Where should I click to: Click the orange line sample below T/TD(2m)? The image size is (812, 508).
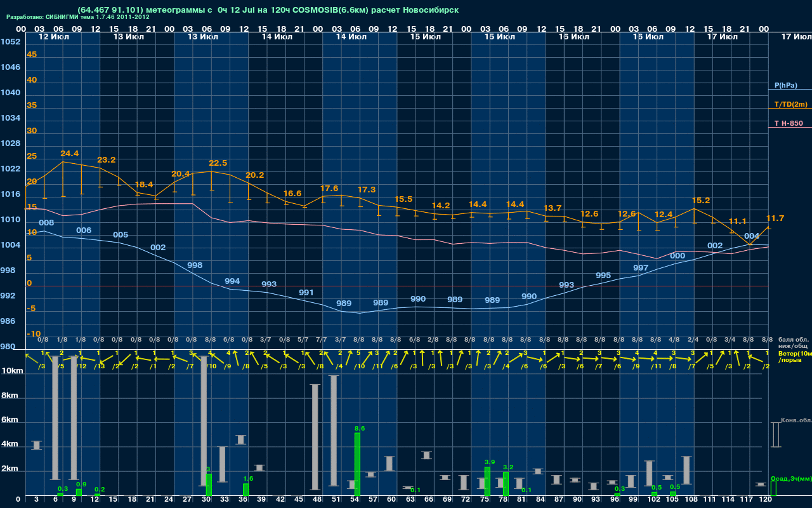[790, 109]
